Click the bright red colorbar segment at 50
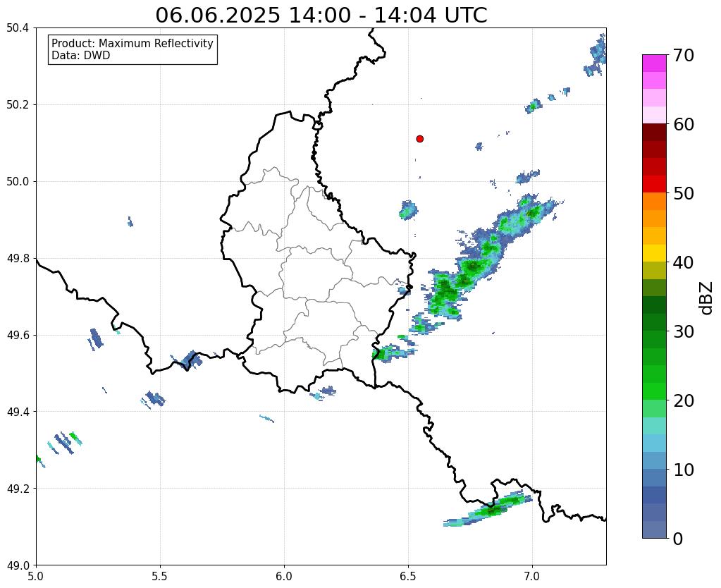This screenshot has width=721, height=588. [654, 184]
